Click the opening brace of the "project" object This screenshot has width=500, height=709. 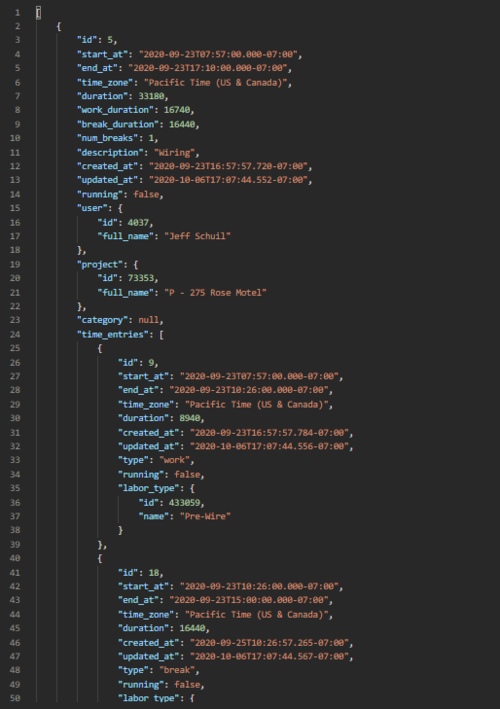[136, 265]
